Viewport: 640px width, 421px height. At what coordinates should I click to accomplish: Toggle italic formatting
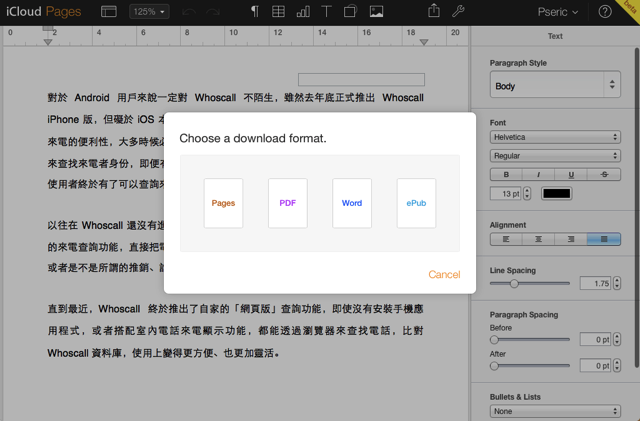click(x=538, y=174)
